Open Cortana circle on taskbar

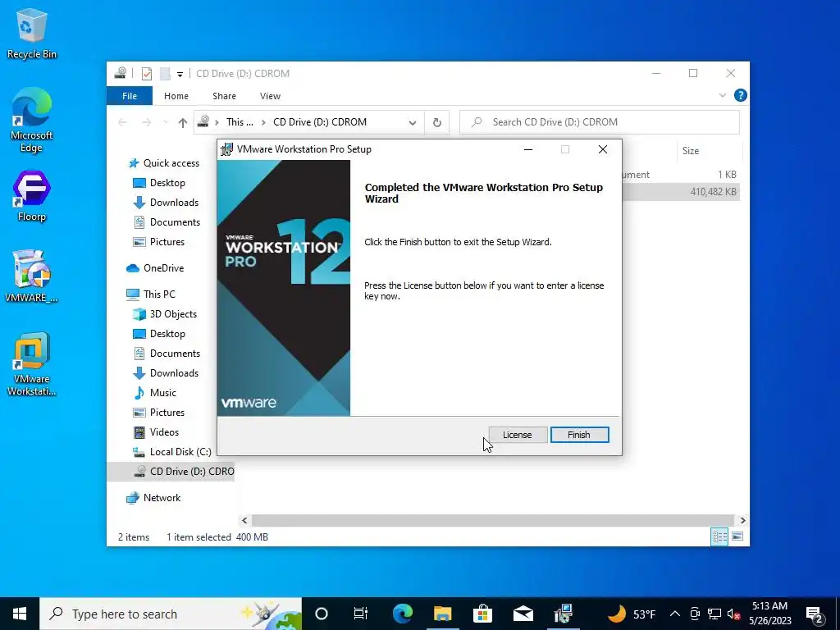point(322,614)
